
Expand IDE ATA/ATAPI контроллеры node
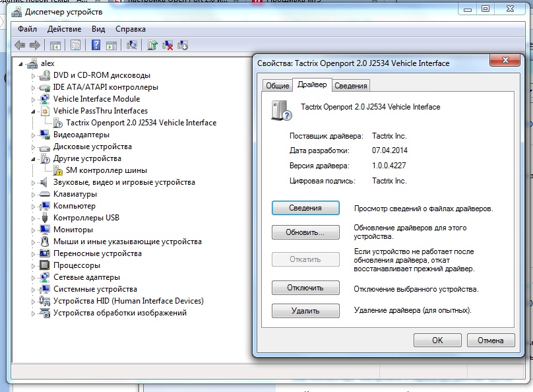point(33,88)
